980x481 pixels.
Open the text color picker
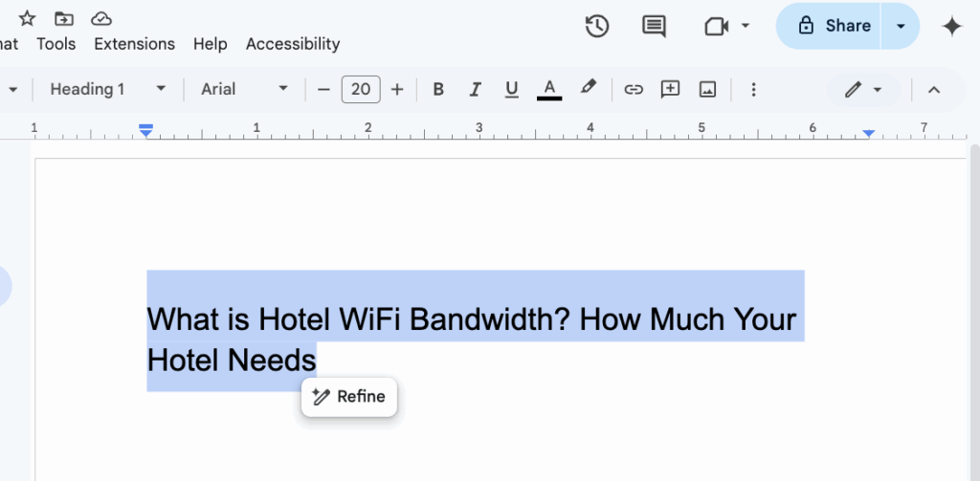point(549,89)
